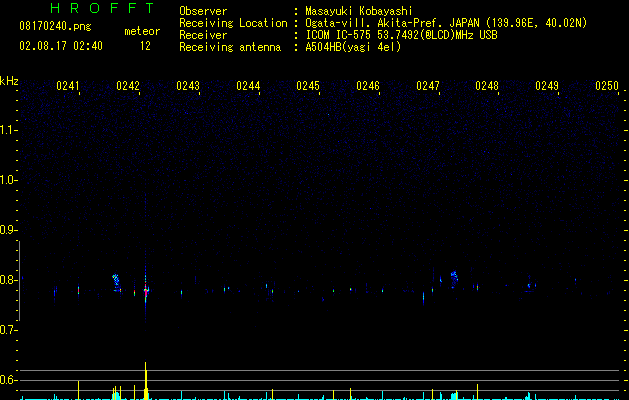The width and height of the screenshot is (629, 400).
Task: Click the 0.9 kHz axis label
Action: click(x=8, y=230)
